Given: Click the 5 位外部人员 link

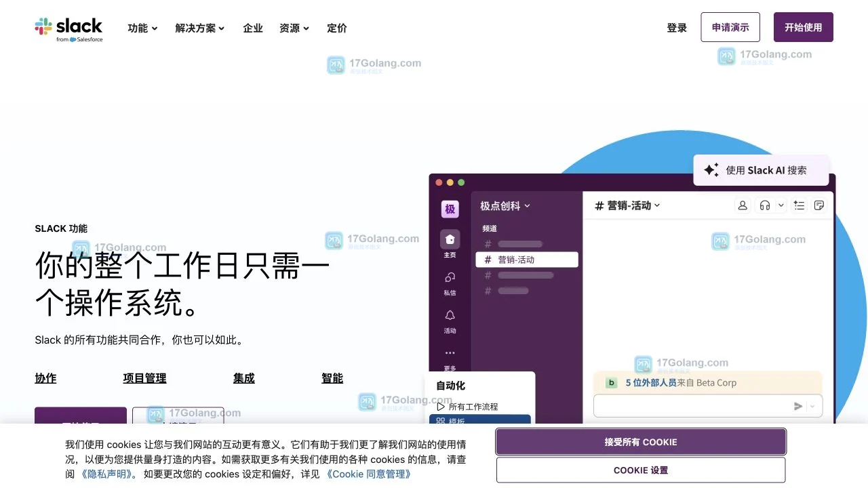Looking at the screenshot, I should click(x=651, y=383).
